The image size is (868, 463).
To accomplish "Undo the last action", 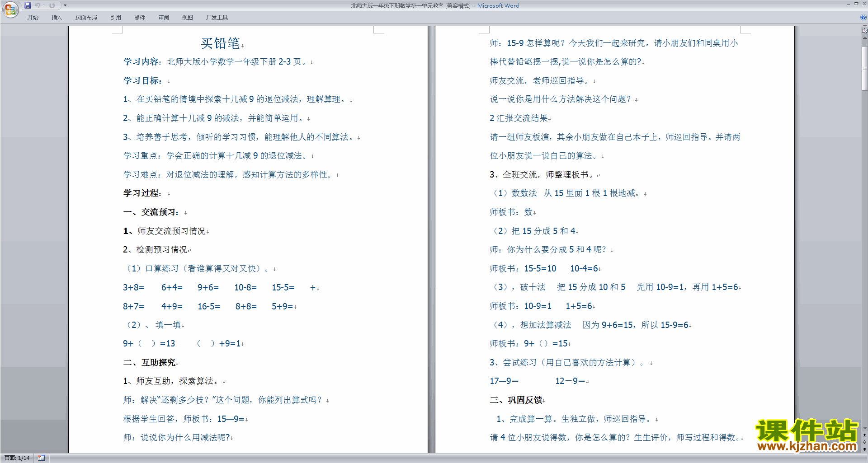I will (37, 5).
